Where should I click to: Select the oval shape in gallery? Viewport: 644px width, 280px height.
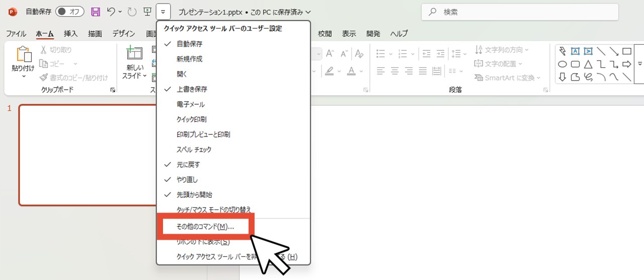562,64
